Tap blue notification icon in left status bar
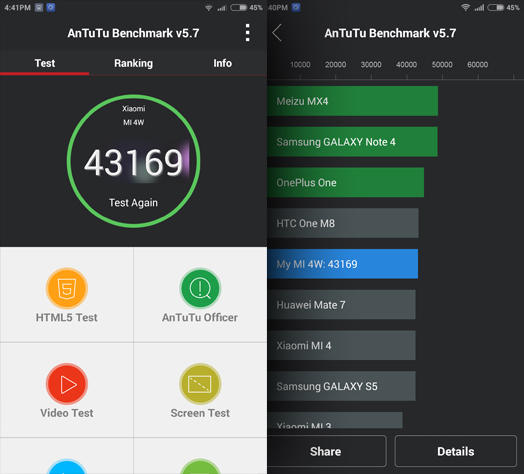Screen dimensions: 524x474 click(51, 7)
